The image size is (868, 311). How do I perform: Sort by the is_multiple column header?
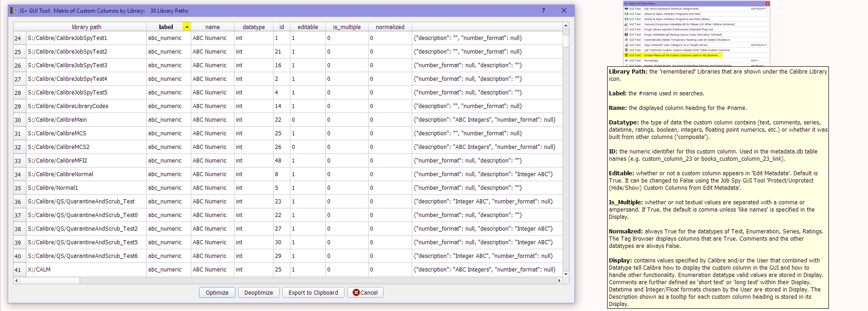click(x=347, y=27)
